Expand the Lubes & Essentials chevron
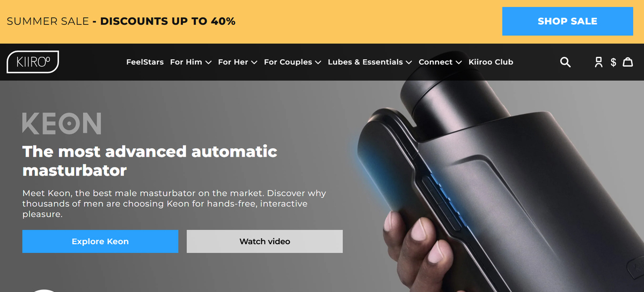 coord(409,62)
